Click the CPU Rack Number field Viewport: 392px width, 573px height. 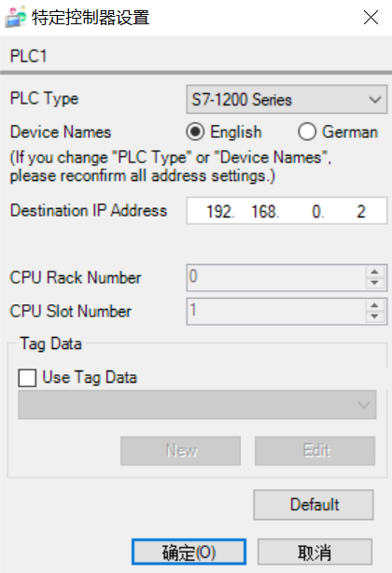[x=276, y=278]
